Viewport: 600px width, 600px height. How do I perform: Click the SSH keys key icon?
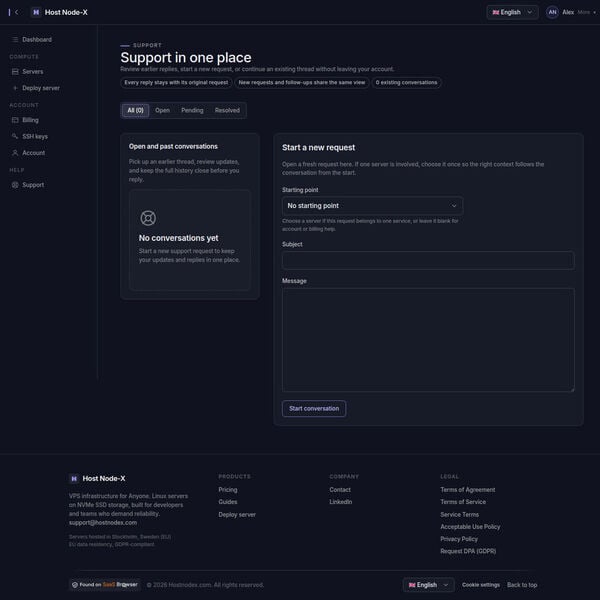pyautogui.click(x=15, y=136)
